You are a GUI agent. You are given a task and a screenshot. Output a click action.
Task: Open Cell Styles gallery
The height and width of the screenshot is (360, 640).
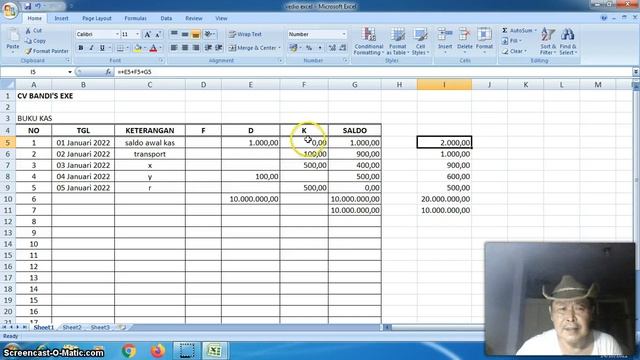(420, 41)
